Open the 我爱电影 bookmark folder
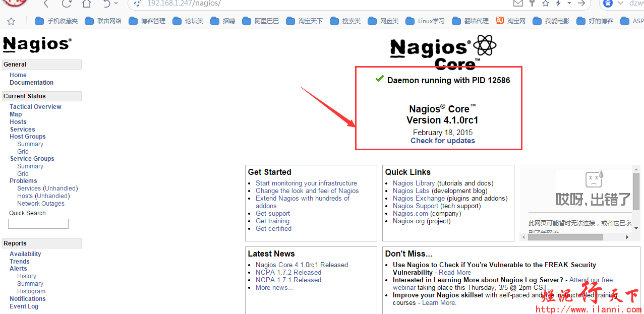644x314 pixels. coord(551,21)
